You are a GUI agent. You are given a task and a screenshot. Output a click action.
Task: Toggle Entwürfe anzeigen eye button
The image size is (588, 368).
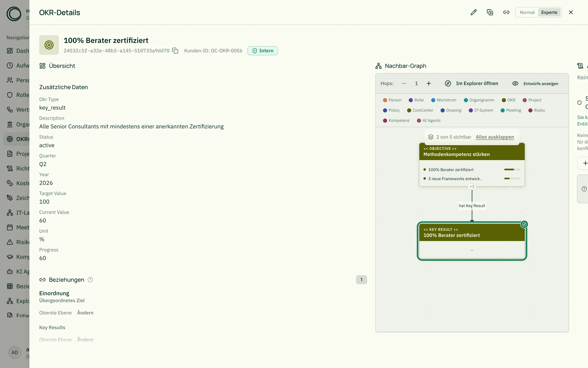click(x=535, y=83)
